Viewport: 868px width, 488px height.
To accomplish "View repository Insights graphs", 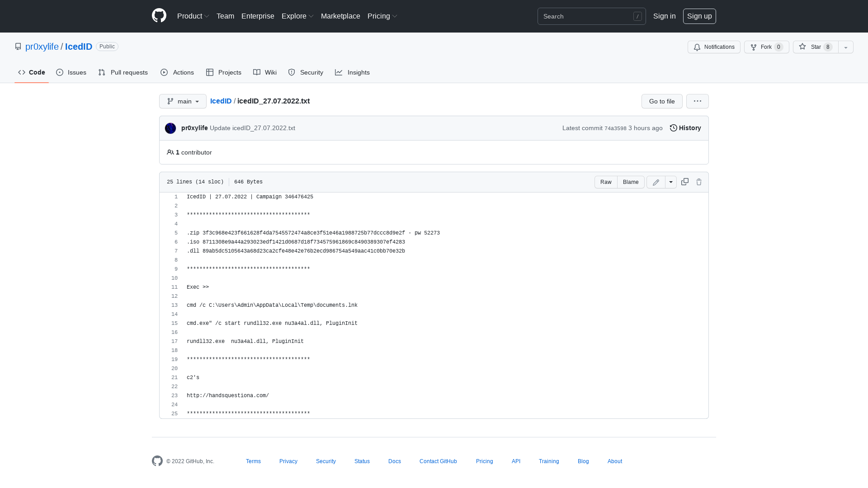I will click(352, 72).
